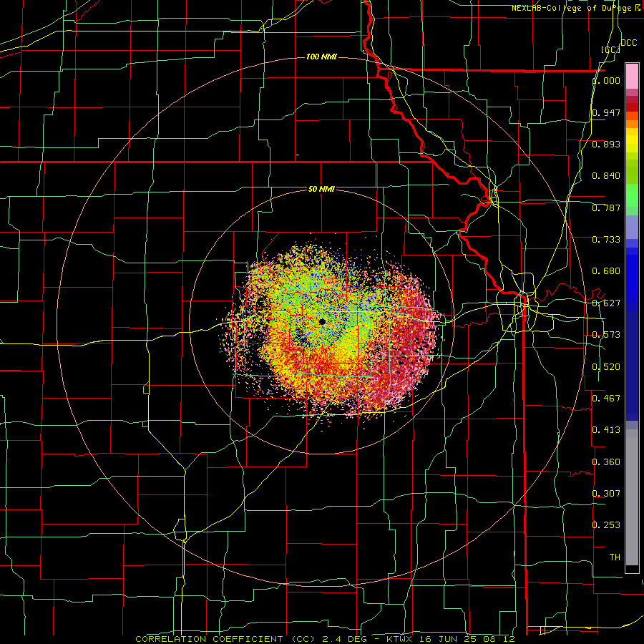Click the 50 NMI range ring label
Viewport: 644px width, 644px height.
321,189
